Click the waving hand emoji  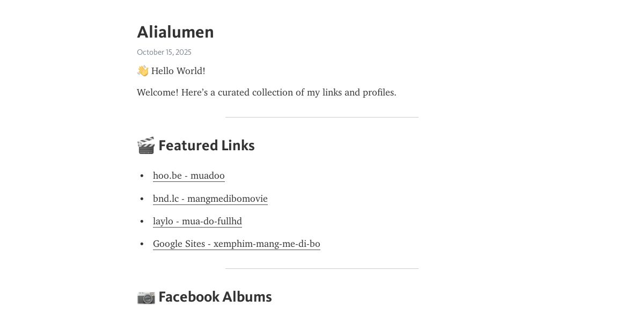143,71
